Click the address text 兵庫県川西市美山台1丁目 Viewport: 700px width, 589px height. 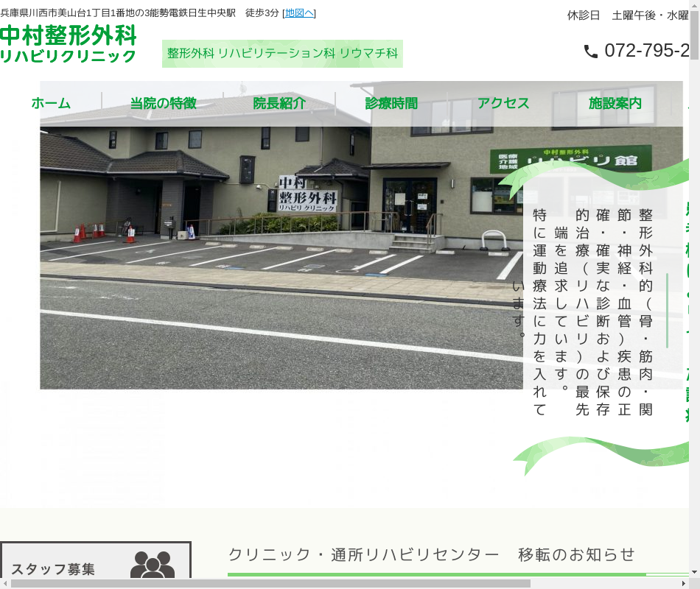(118, 13)
